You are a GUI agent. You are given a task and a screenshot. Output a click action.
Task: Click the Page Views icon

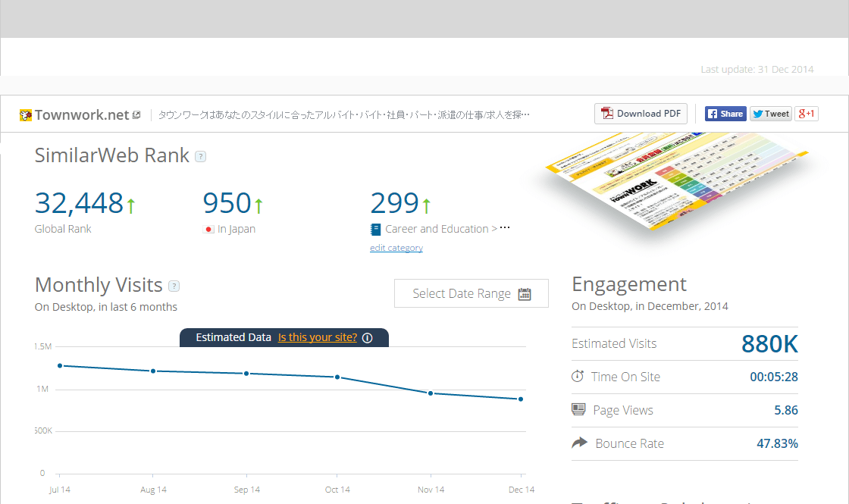(578, 409)
